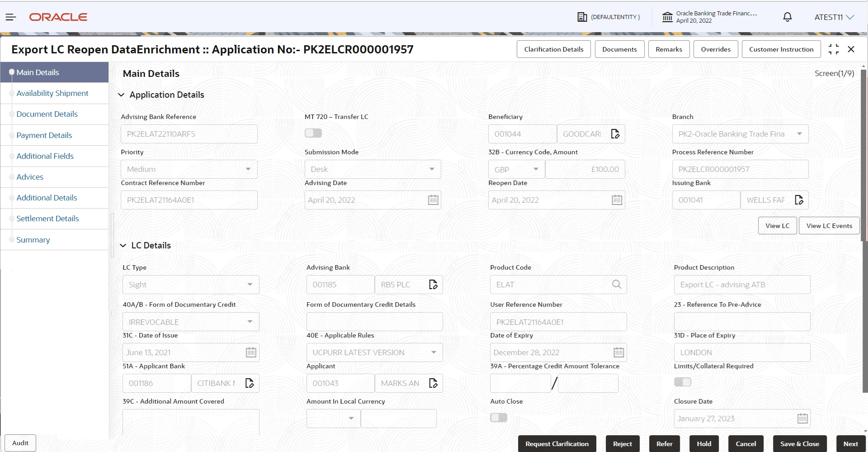Click the Save & Close button
This screenshot has height=452, width=868.
[x=799, y=444]
